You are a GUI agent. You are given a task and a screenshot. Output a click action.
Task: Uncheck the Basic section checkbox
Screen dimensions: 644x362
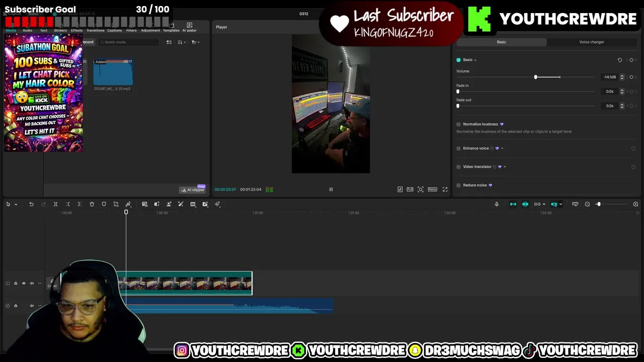click(458, 60)
